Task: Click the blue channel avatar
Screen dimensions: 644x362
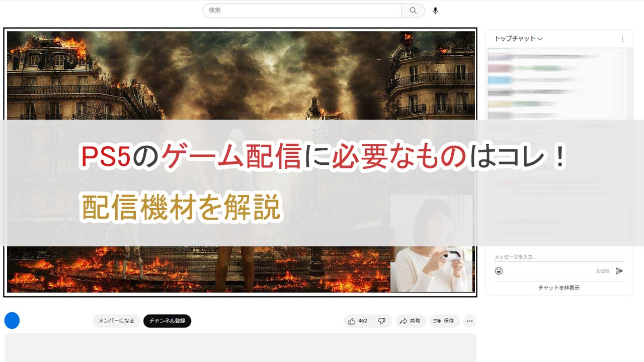Action: tap(12, 320)
